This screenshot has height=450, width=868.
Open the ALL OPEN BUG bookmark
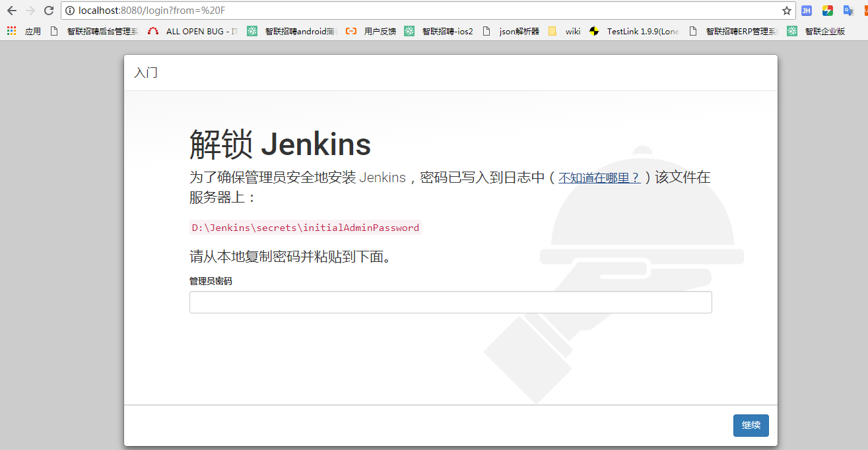(192, 31)
